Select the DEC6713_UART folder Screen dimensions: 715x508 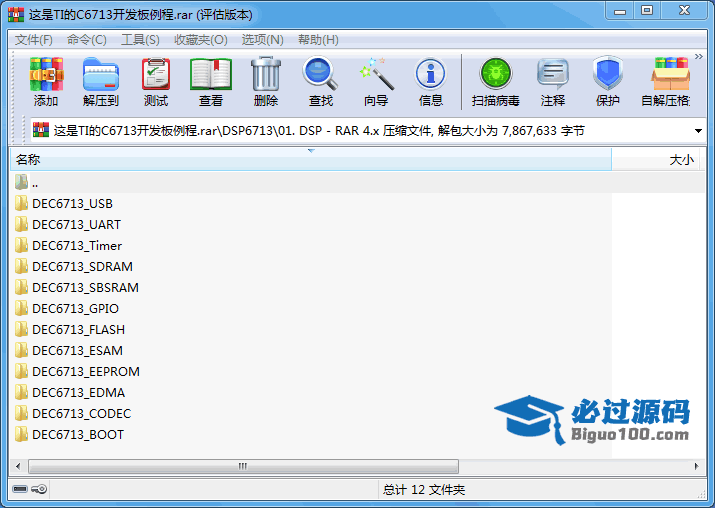68,224
